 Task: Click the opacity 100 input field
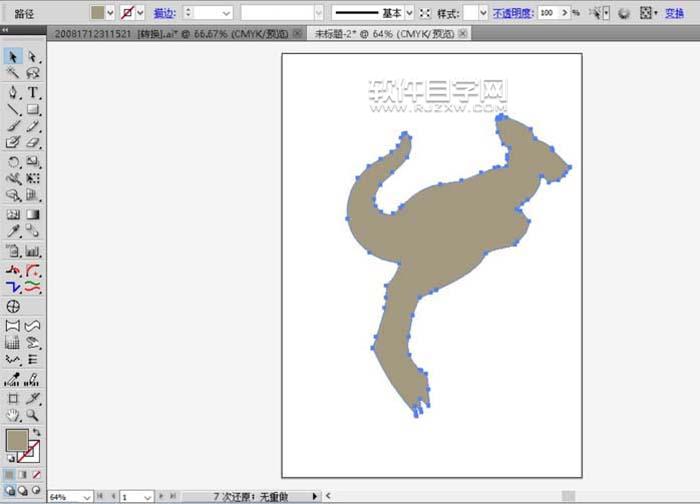[x=549, y=13]
